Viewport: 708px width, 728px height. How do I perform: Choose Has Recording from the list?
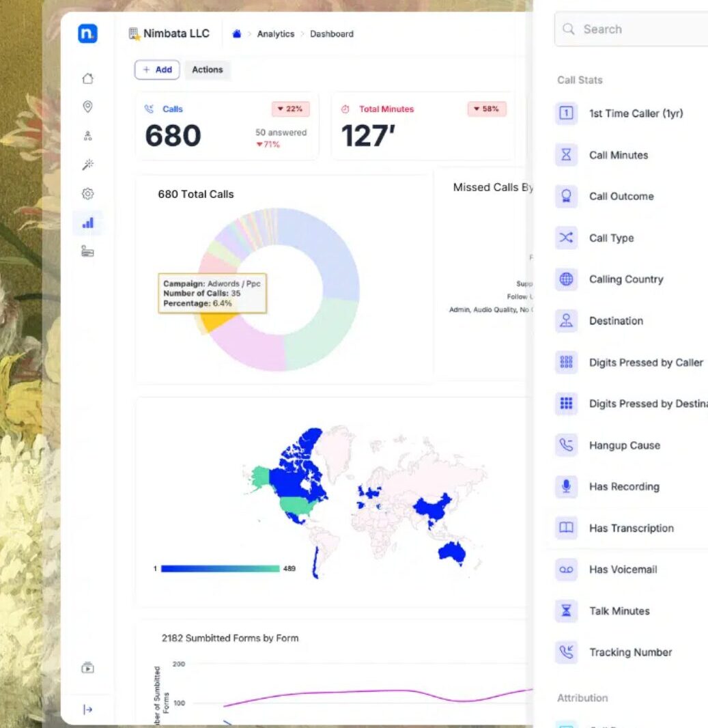point(624,487)
